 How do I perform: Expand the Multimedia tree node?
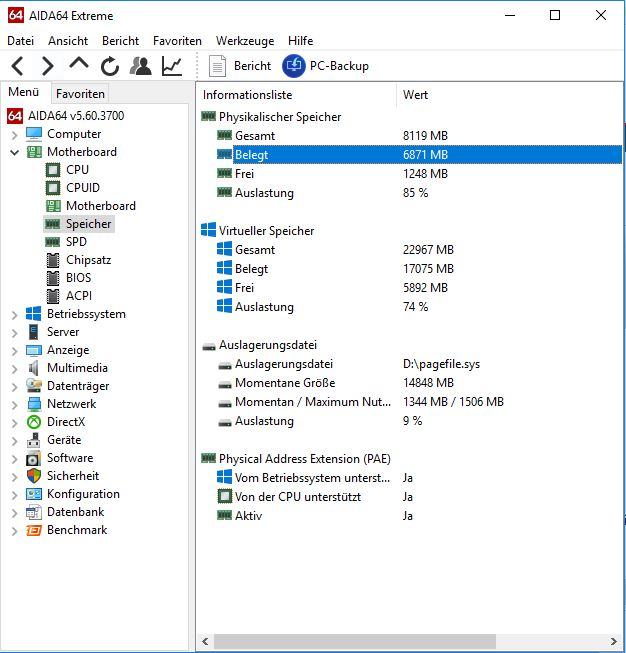(x=15, y=369)
